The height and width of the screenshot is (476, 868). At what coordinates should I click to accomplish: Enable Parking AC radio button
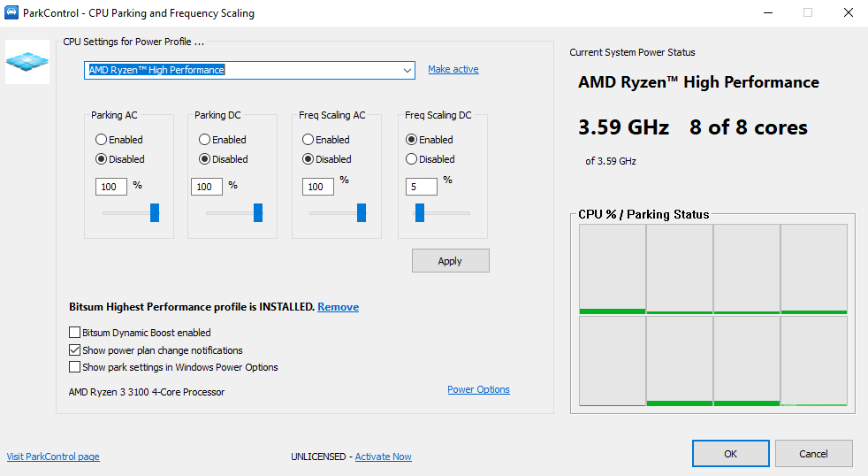point(101,140)
